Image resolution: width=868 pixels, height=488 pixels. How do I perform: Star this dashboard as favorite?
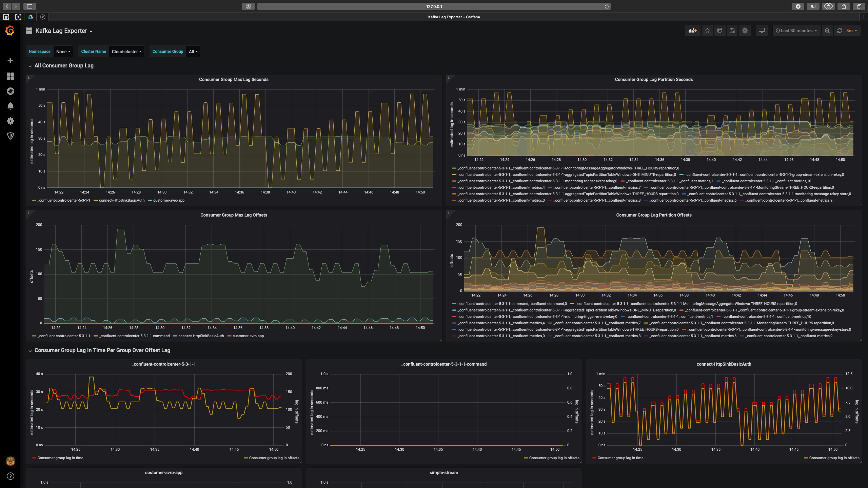[x=707, y=30]
